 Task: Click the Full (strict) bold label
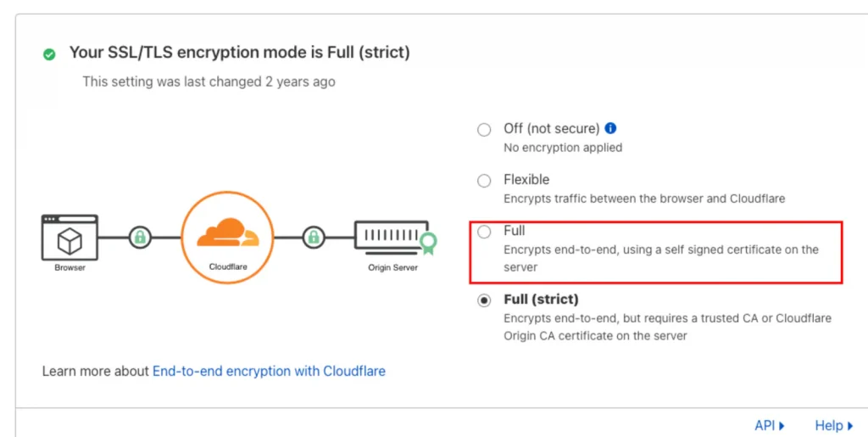[x=541, y=299]
